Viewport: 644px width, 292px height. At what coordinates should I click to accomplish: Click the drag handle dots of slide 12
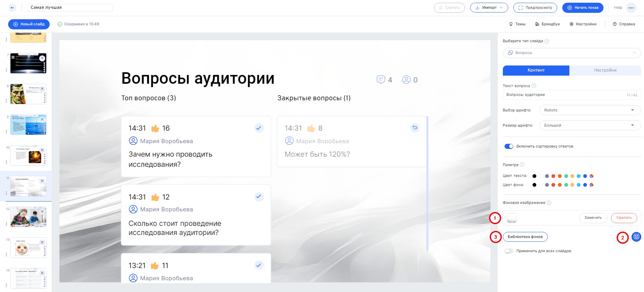pos(6,223)
